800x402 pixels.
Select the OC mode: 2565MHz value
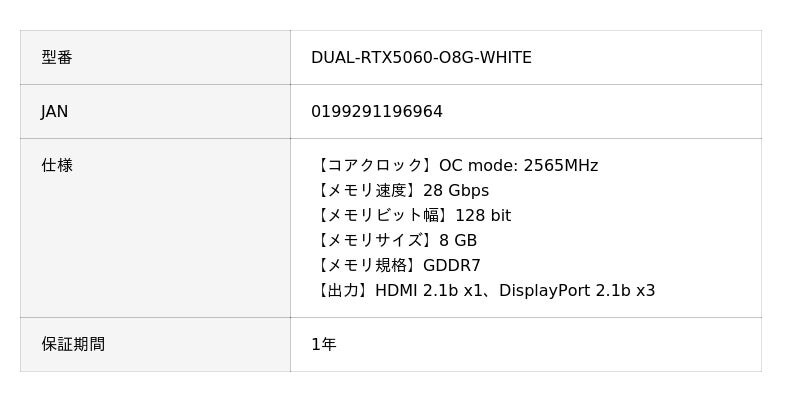pos(518,166)
